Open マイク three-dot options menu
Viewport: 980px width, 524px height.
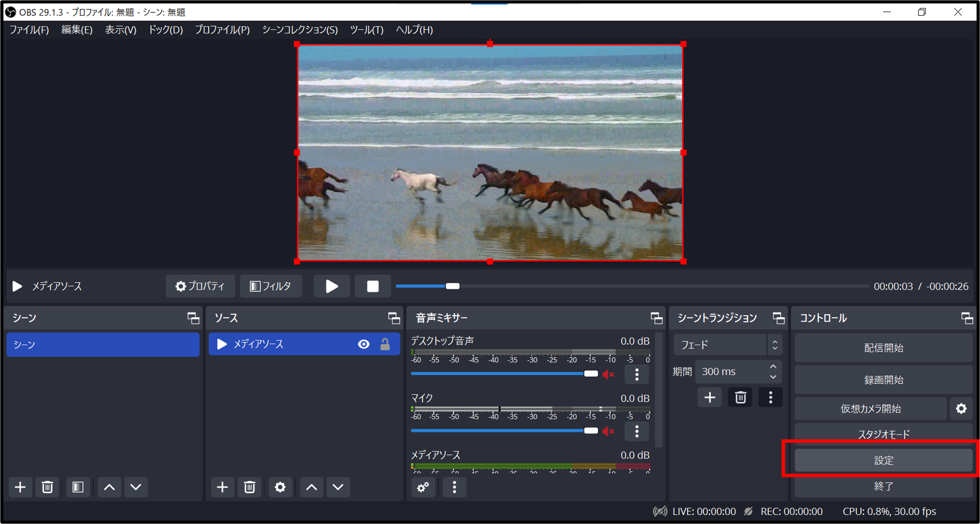tap(637, 431)
